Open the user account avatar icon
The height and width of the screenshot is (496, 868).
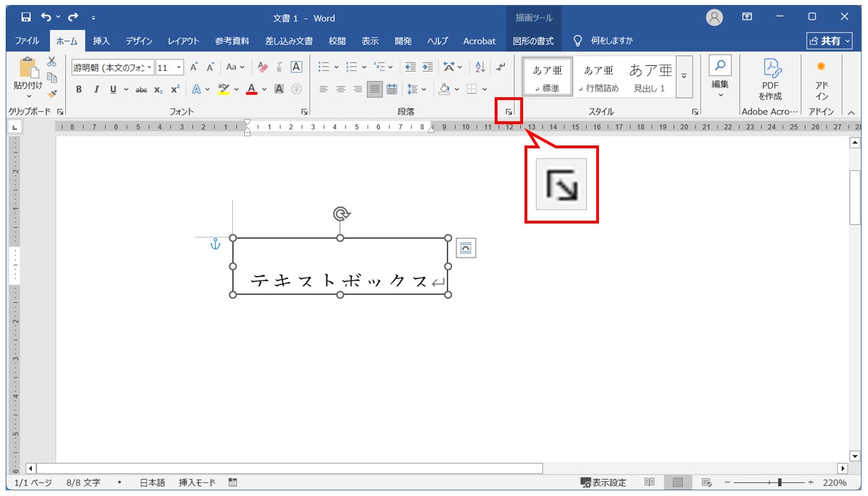(x=715, y=18)
